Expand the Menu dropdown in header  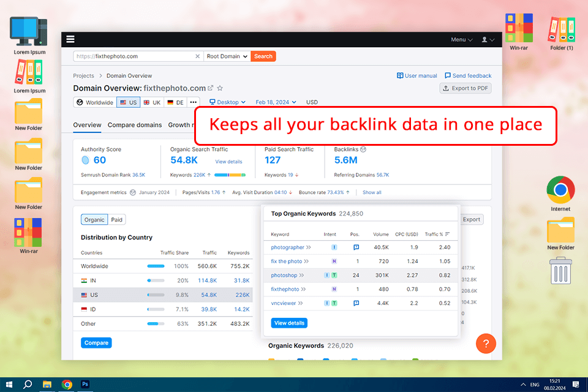462,39
